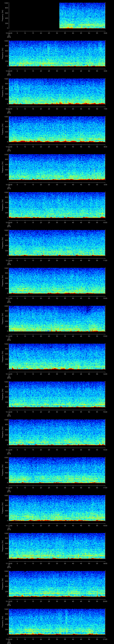Click the spectrogram panel starting at 10:04:00

(x=57, y=16)
